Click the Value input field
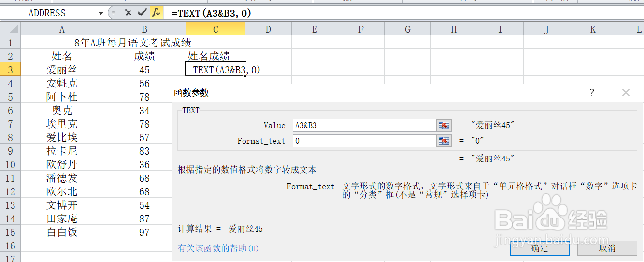This screenshot has width=644, height=262. (x=365, y=125)
